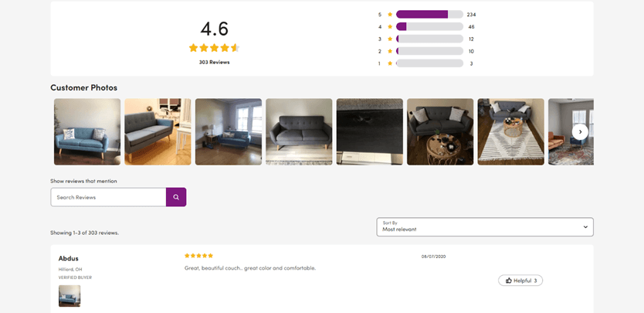Click the 303 Reviews link under rating
The width and height of the screenshot is (644, 313).
(x=215, y=63)
